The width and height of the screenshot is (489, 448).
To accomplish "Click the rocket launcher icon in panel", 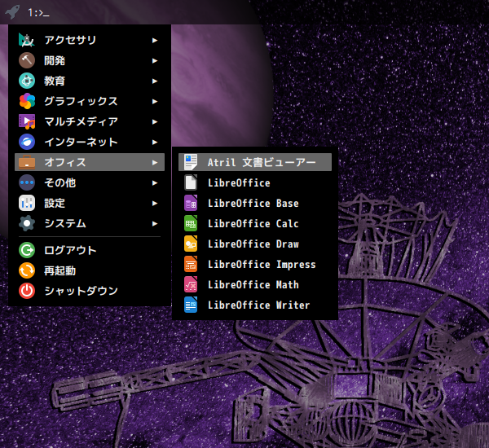I will (x=12, y=12).
